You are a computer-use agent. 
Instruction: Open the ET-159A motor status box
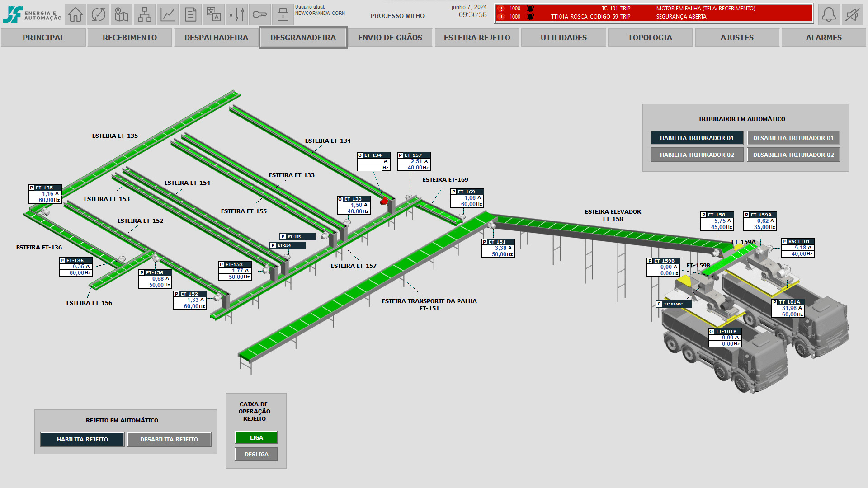tap(760, 221)
